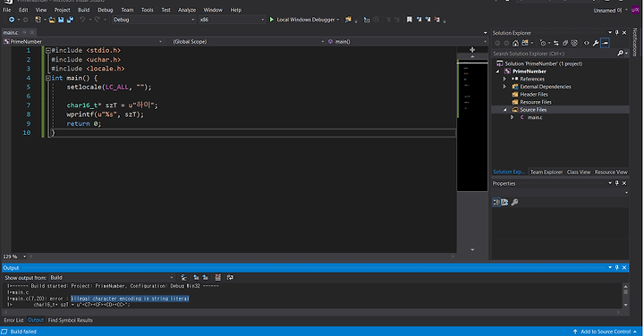Click the New Project toolbar icon

[38, 20]
